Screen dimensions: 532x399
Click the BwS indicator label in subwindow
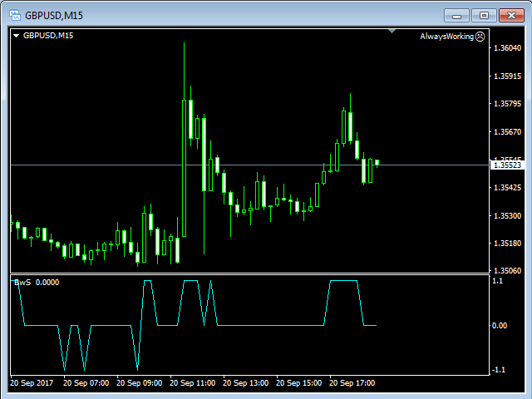click(x=21, y=283)
